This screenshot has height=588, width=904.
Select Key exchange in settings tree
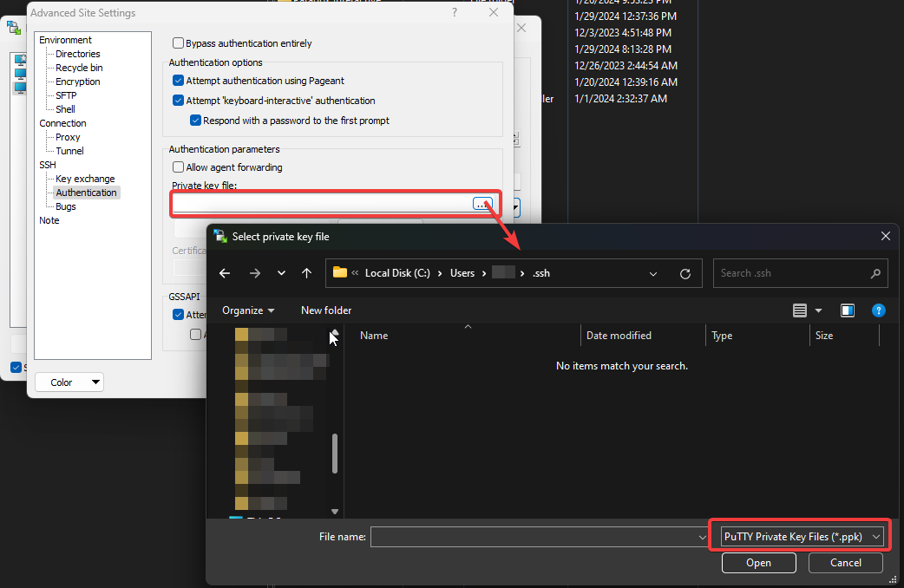pyautogui.click(x=85, y=179)
